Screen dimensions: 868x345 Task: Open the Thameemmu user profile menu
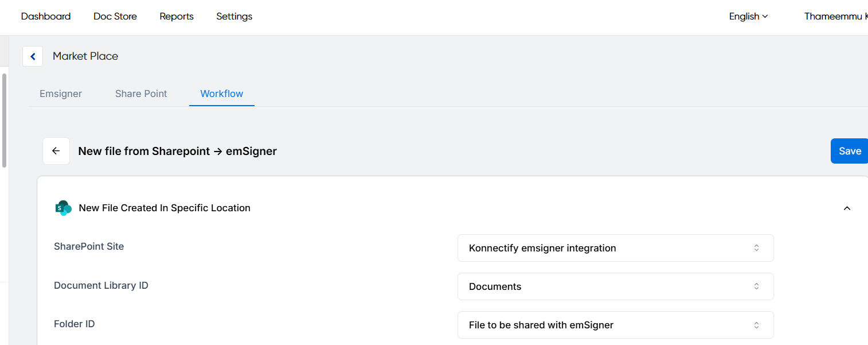pyautogui.click(x=834, y=17)
